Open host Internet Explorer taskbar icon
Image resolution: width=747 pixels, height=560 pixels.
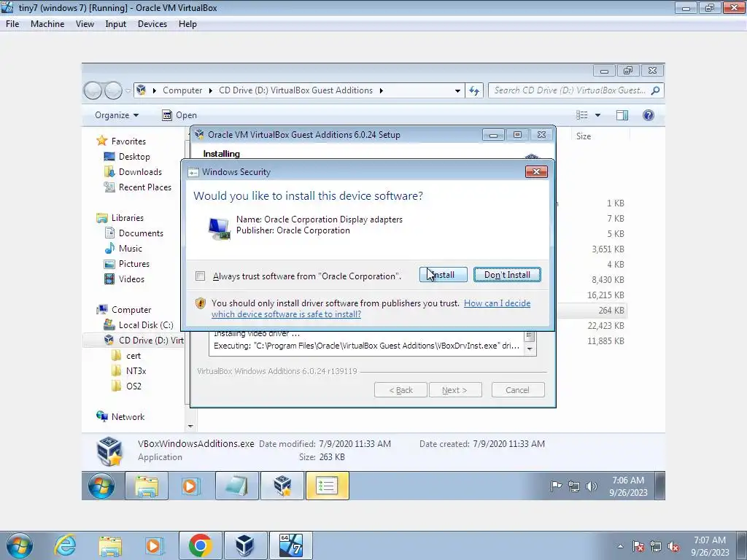point(65,545)
